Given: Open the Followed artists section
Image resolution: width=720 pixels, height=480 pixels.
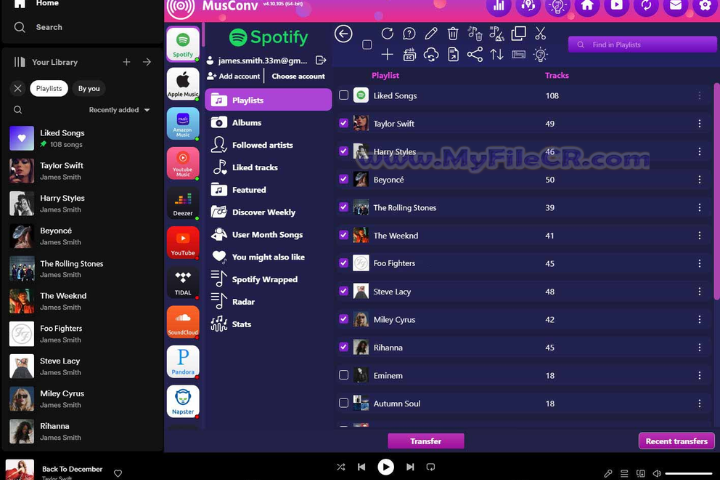Looking at the screenshot, I should pos(268,145).
